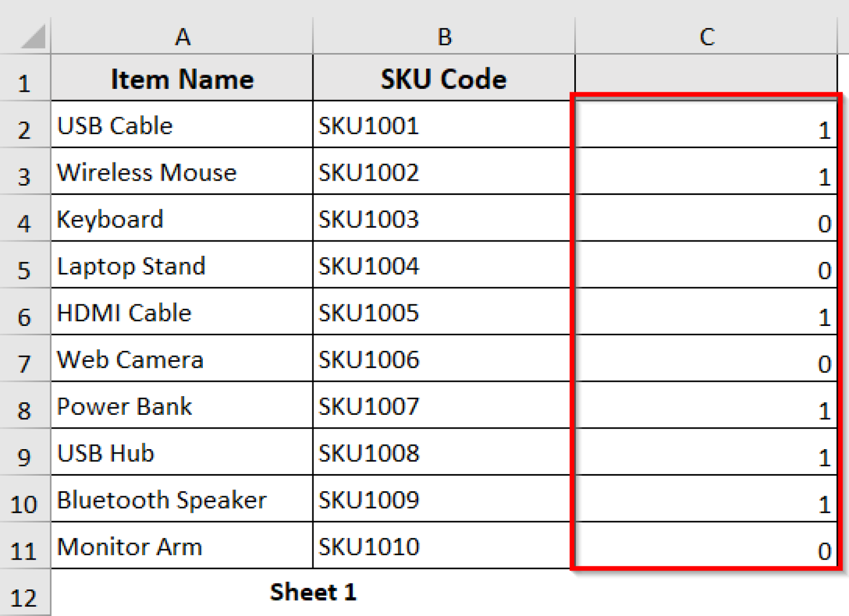Select the USB Cable cell
Screen dimensions: 849x616
181,126
